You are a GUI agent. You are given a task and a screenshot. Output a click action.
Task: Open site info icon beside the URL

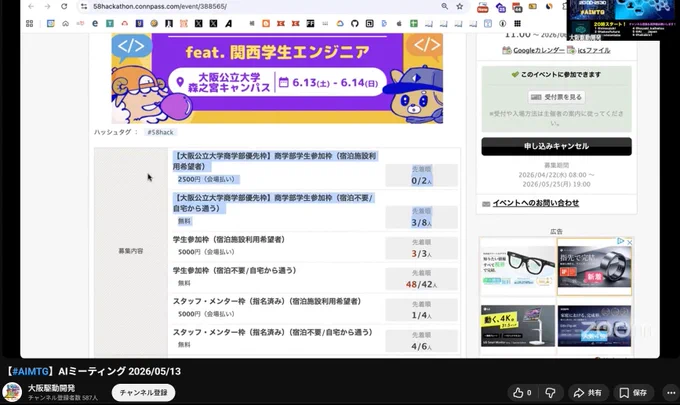click(84, 7)
